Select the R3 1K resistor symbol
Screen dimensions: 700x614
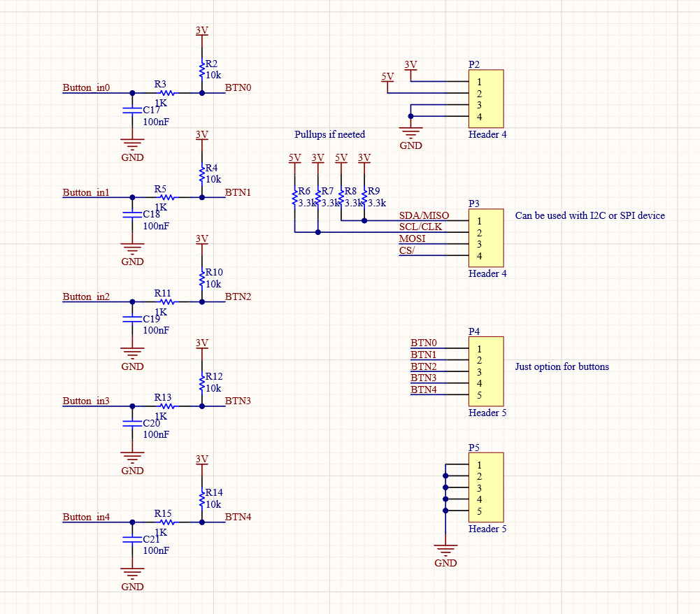click(x=166, y=92)
